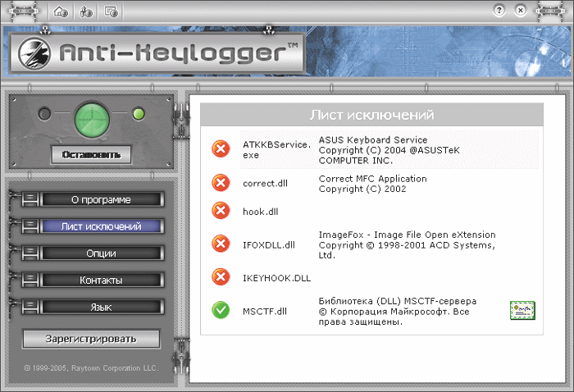
Task: Click the large green radar indicator
Action: pos(92,119)
